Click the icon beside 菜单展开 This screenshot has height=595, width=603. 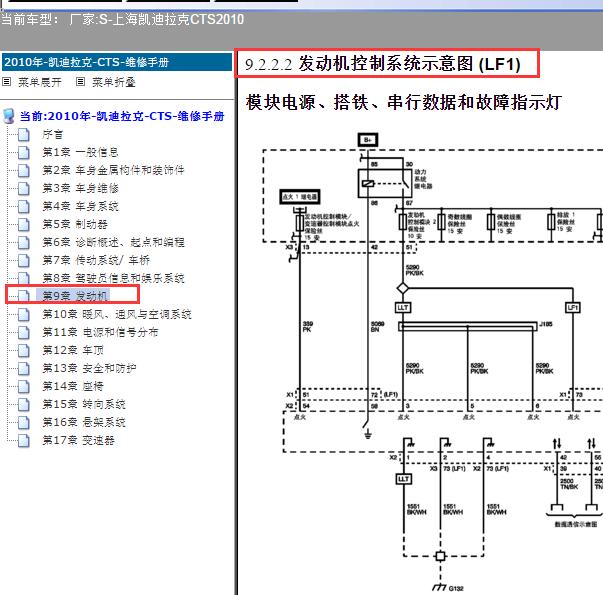[7, 82]
